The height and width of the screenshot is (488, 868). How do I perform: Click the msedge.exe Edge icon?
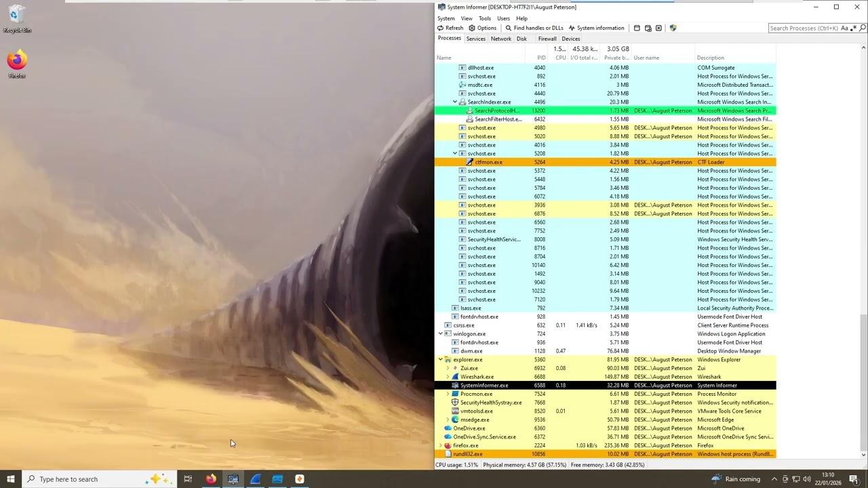point(455,420)
